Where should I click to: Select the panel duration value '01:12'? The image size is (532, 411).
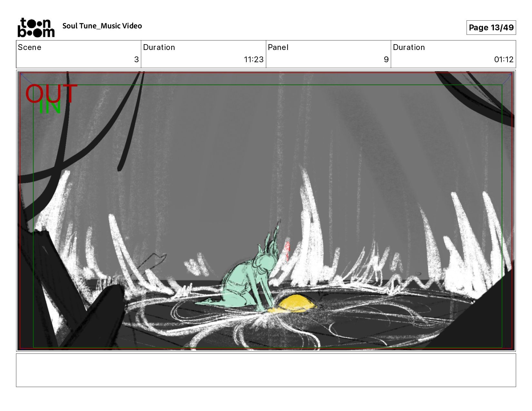coord(504,60)
